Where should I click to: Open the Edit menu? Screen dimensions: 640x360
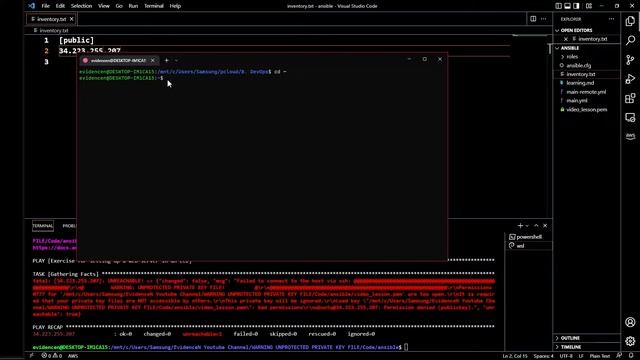pyautogui.click(x=60, y=6)
